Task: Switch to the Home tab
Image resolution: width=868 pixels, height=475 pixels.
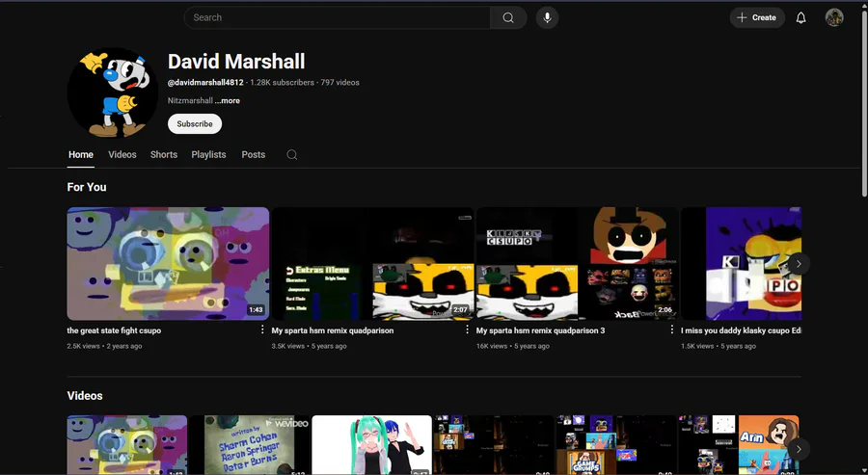Action: pos(81,155)
